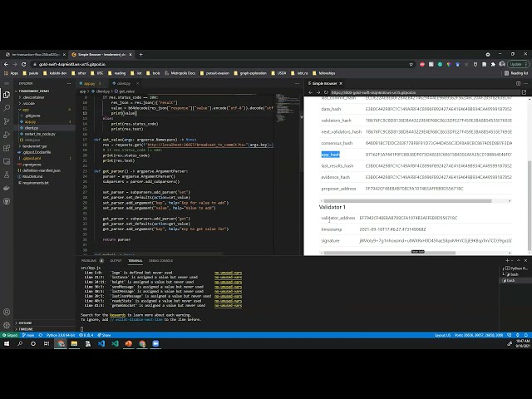This screenshot has width=532, height=399.
Task: Open the Docker view in activity bar
Action: [x=7, y=188]
